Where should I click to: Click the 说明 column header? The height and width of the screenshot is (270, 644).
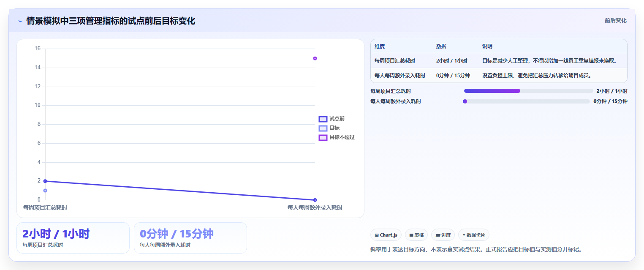coord(487,46)
